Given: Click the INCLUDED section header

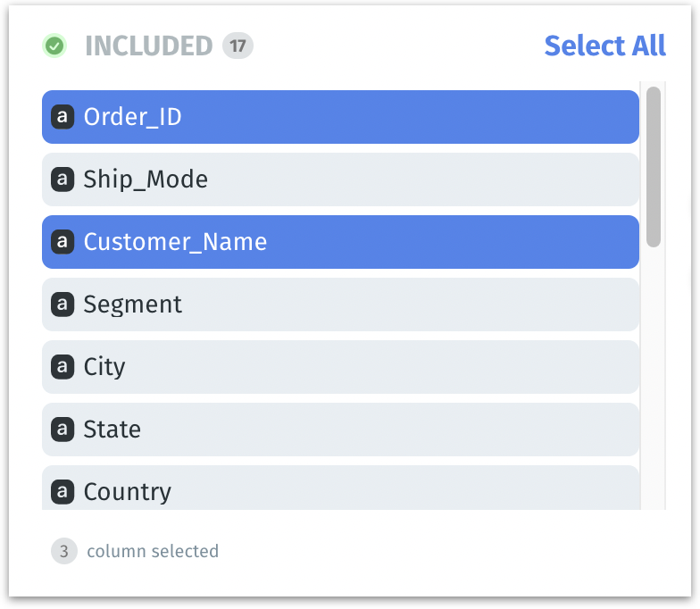Looking at the screenshot, I should click(x=148, y=46).
